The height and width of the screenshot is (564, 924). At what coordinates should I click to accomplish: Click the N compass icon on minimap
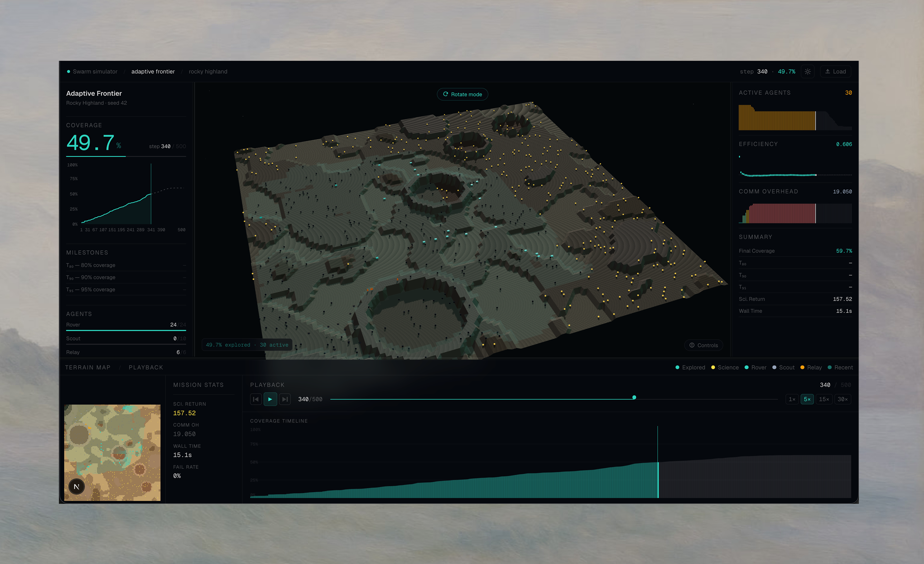pyautogui.click(x=77, y=487)
